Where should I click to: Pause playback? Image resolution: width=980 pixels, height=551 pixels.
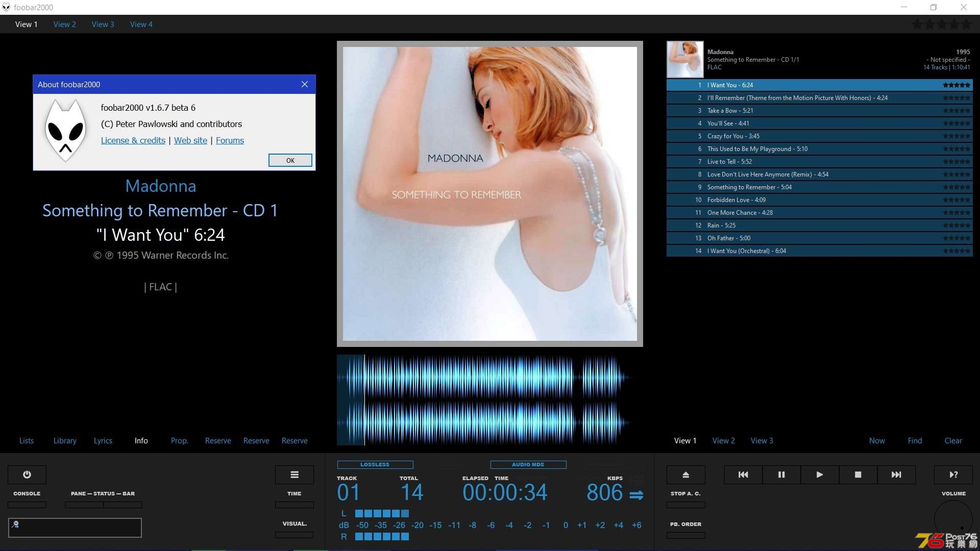coord(781,474)
